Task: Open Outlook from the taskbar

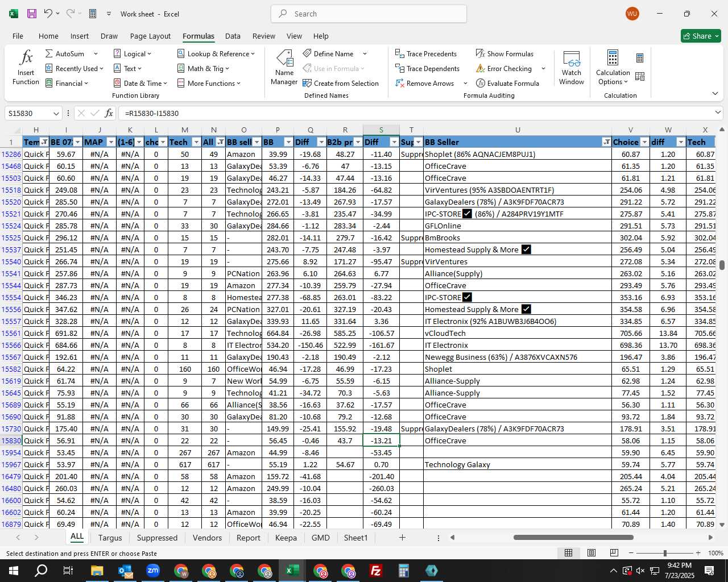Action: (x=125, y=571)
